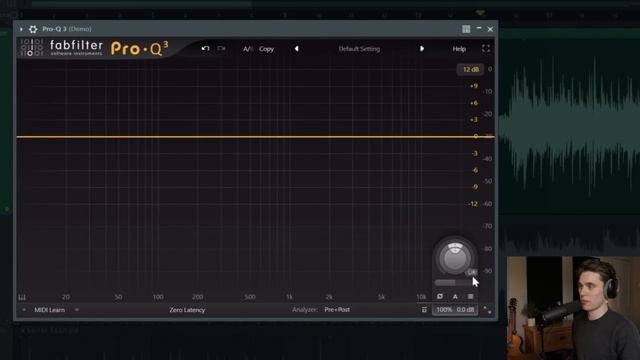Toggle the A/B comparison state

[248, 49]
